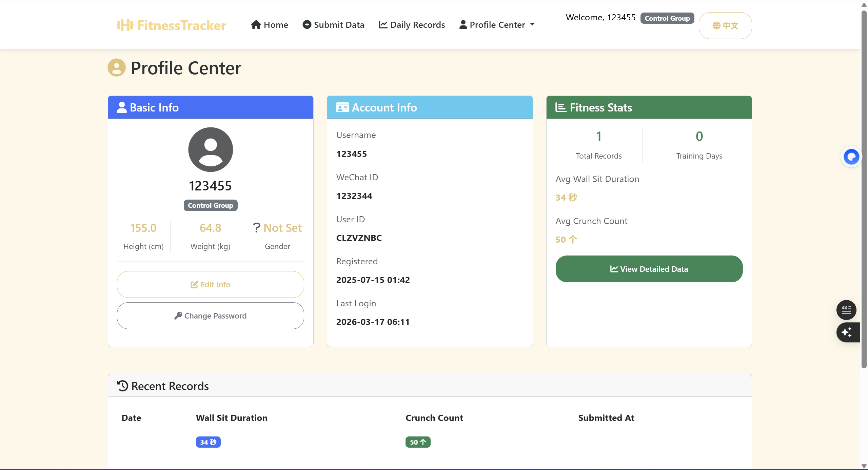This screenshot has width=868, height=470.
Task: Click the Home house icon
Action: point(256,25)
